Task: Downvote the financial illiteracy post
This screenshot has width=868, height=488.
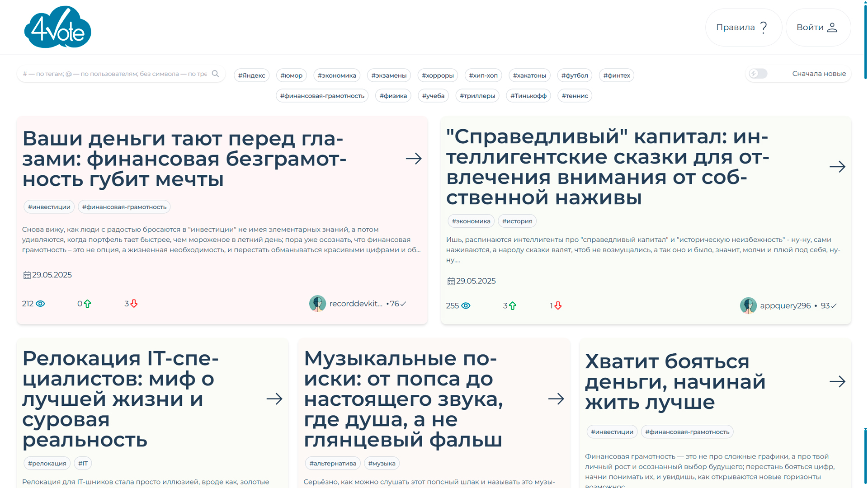Action: pos(134,304)
